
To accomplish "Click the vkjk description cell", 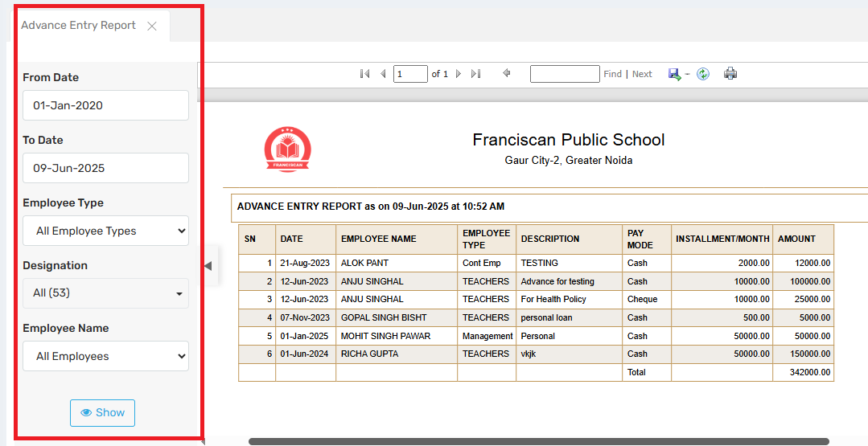I will [x=569, y=354].
